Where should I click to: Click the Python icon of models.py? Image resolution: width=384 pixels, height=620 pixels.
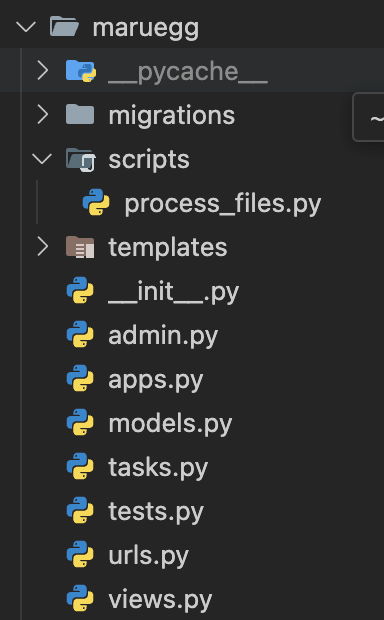(80, 422)
